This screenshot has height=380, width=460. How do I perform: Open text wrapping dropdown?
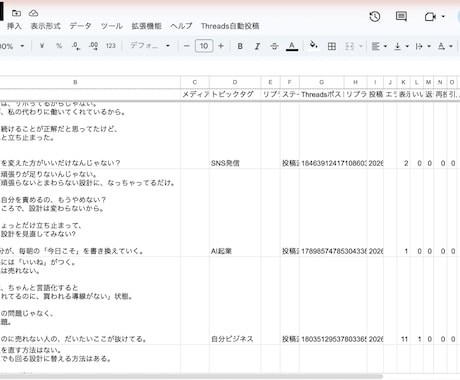click(423, 46)
